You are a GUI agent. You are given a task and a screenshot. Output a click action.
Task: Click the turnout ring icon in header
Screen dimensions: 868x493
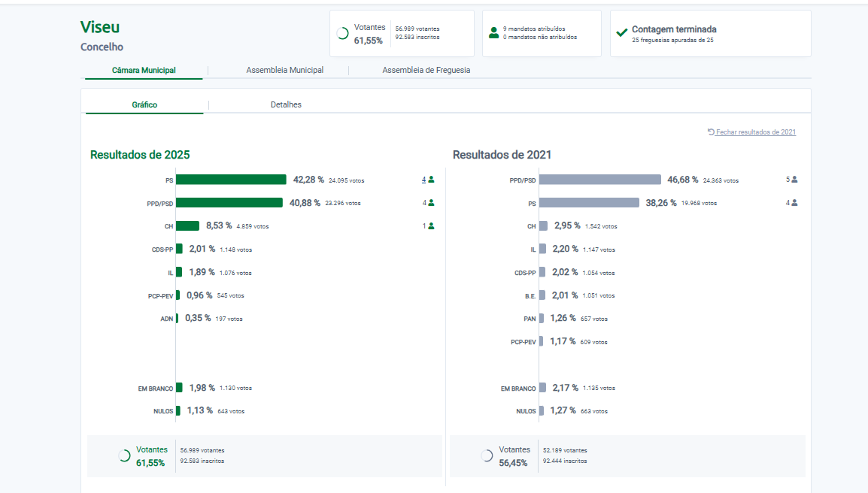tap(342, 33)
